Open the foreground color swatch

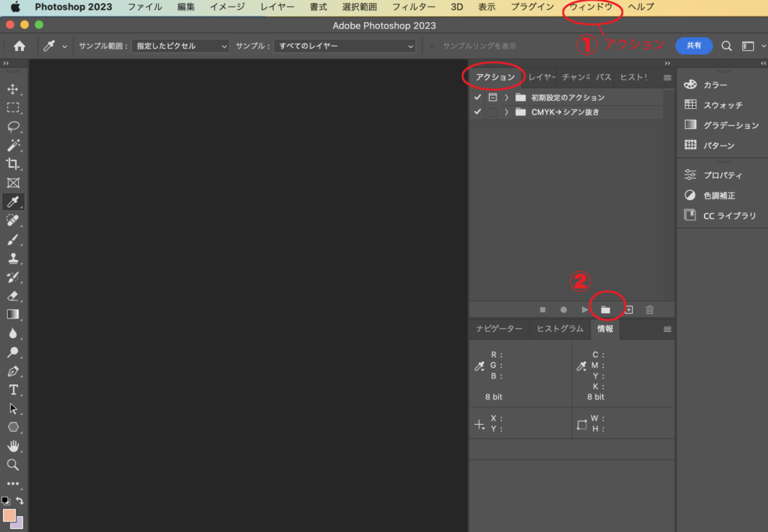[x=8, y=515]
